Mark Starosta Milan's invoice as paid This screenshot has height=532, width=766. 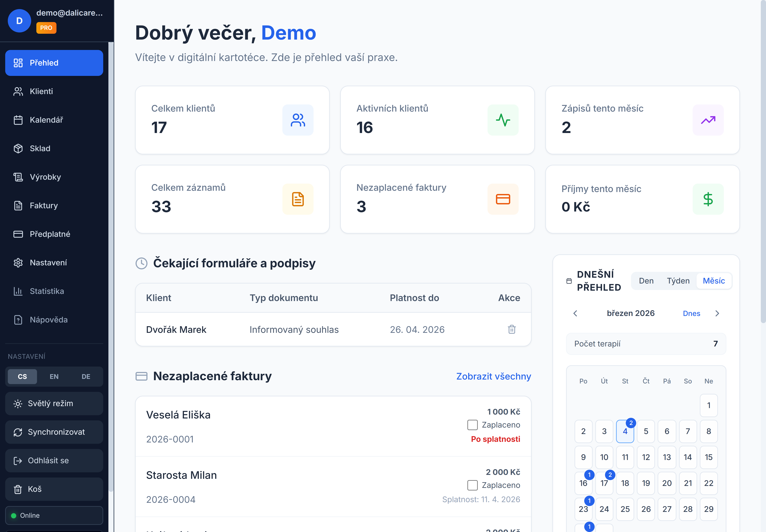[473, 485]
